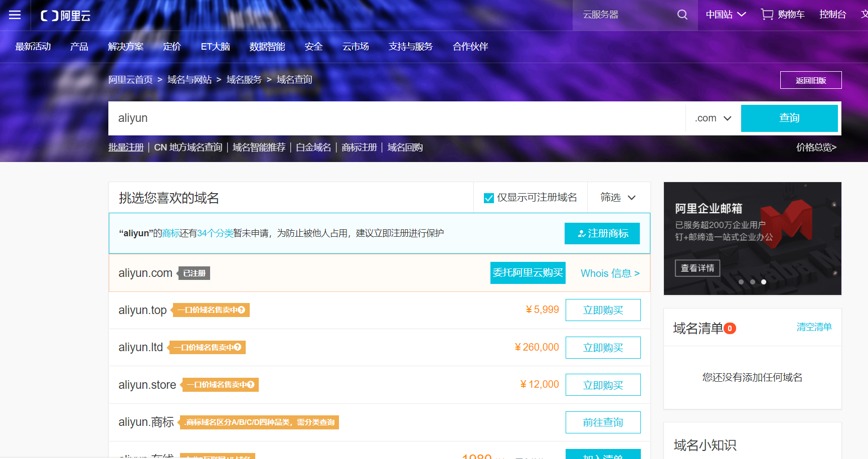Open the .com domain suffix dropdown
The width and height of the screenshot is (868, 459).
point(713,118)
